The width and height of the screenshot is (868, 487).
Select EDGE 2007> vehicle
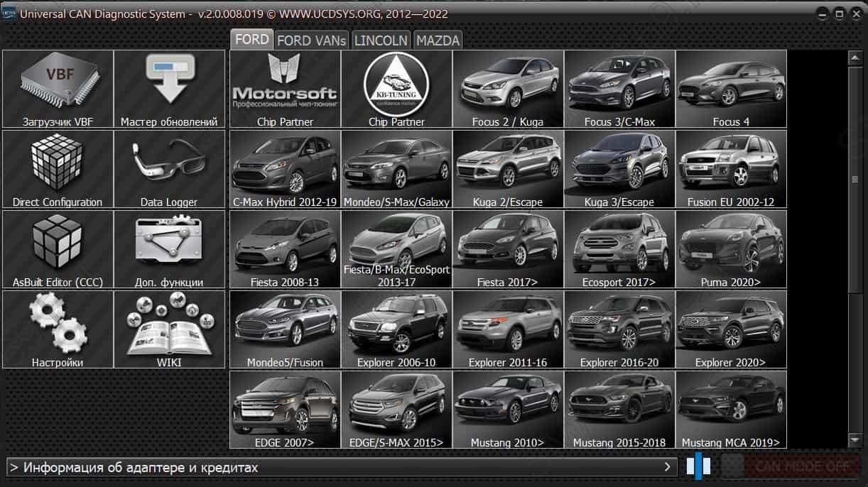(286, 410)
